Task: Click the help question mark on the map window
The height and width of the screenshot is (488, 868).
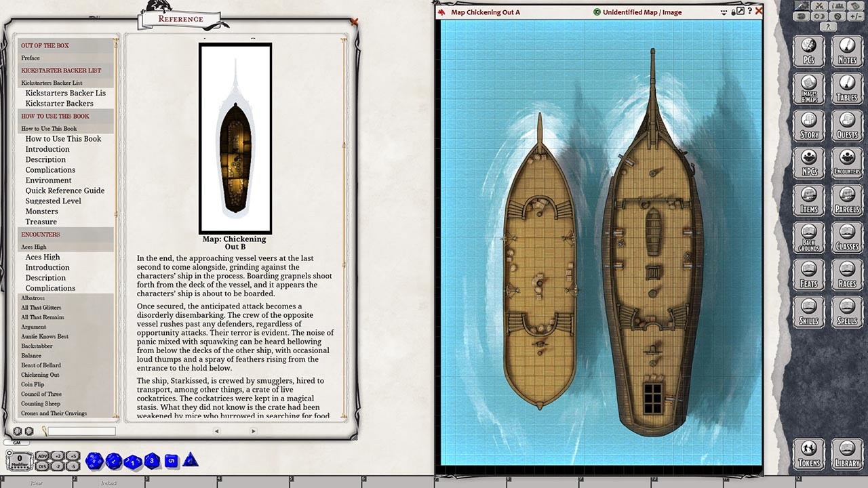Action: tap(750, 12)
